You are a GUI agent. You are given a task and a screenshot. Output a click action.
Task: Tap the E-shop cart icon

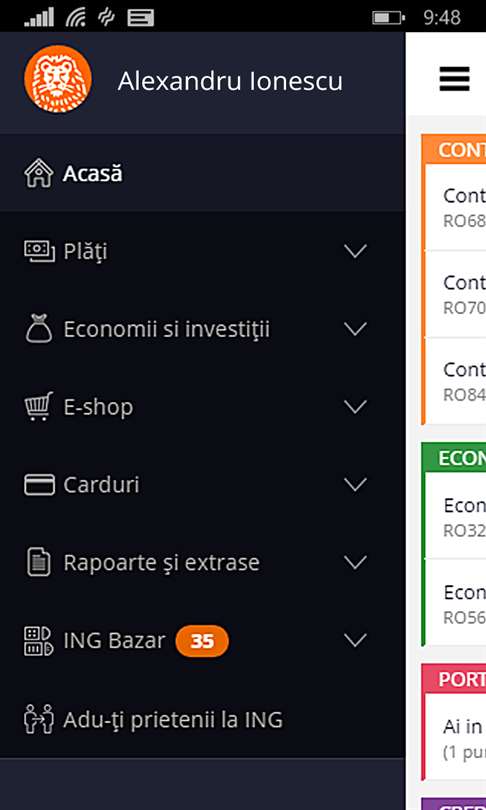(39, 407)
